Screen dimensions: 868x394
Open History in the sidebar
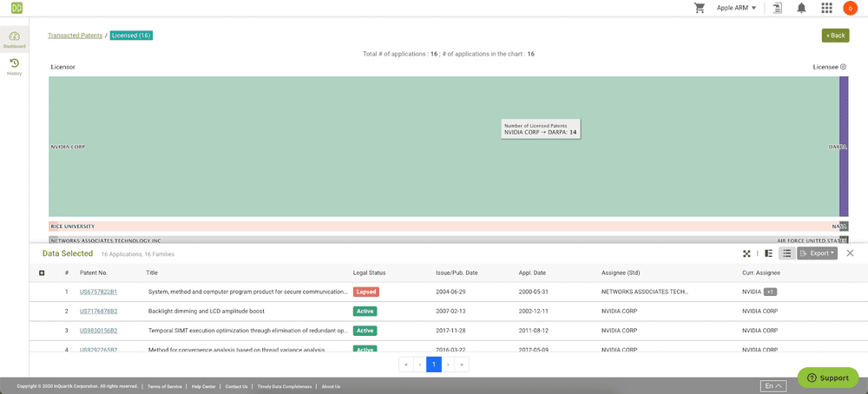click(15, 67)
